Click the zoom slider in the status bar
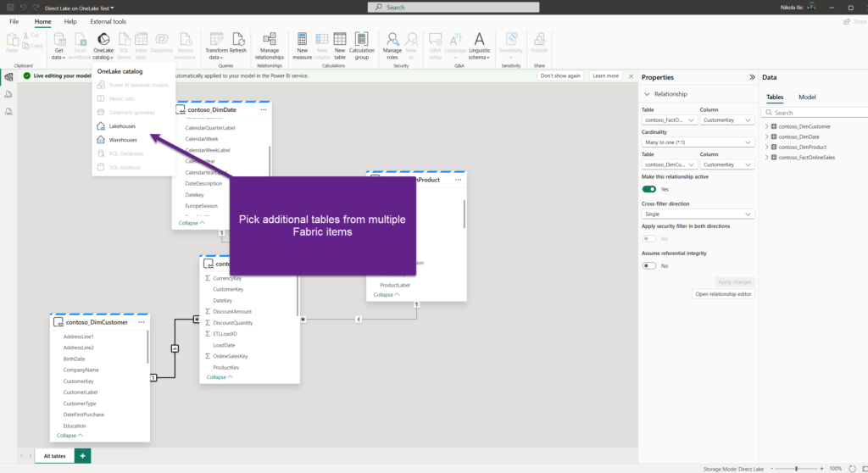Image resolution: width=868 pixels, height=473 pixels. click(796, 469)
